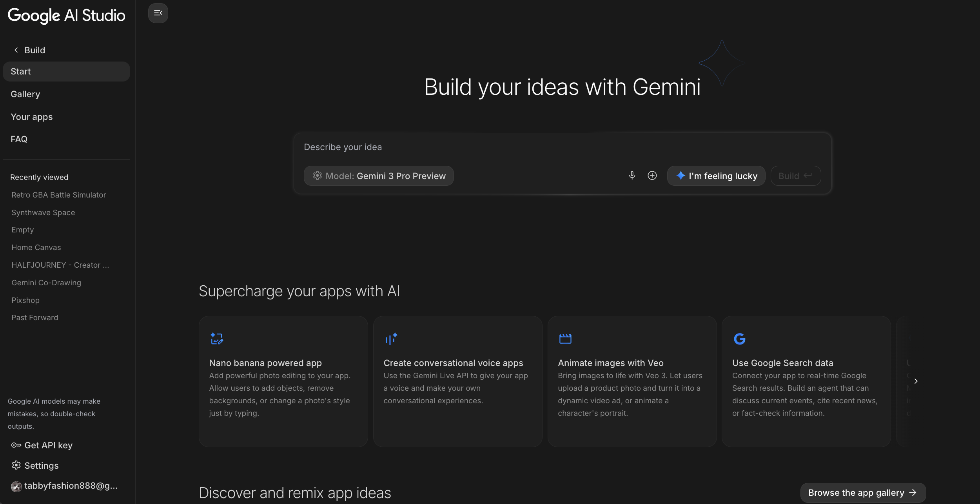The width and height of the screenshot is (980, 504).
Task: Open the Build section header
Action: coord(35,50)
